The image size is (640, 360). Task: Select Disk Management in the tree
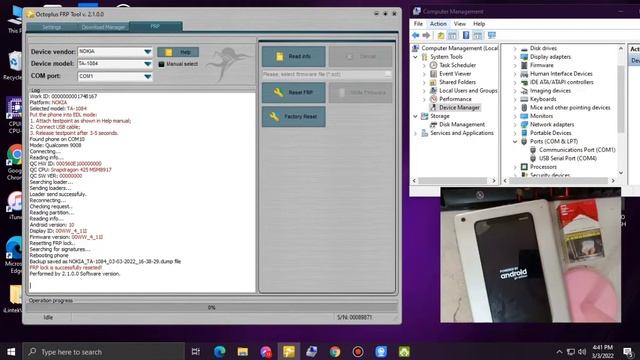coord(462,124)
